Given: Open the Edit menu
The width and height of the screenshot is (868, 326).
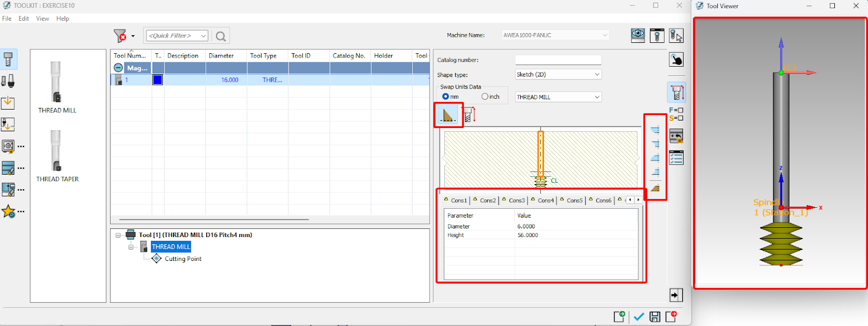Looking at the screenshot, I should point(24,18).
